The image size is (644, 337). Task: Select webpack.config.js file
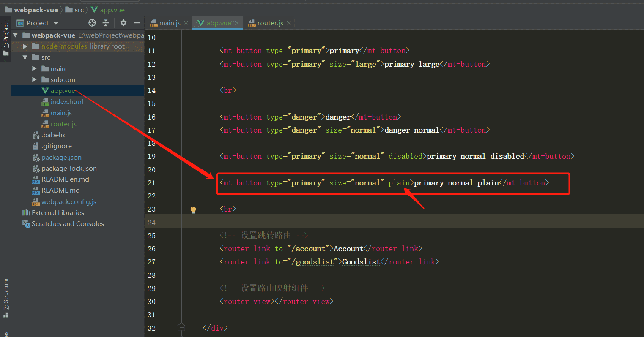coord(69,201)
